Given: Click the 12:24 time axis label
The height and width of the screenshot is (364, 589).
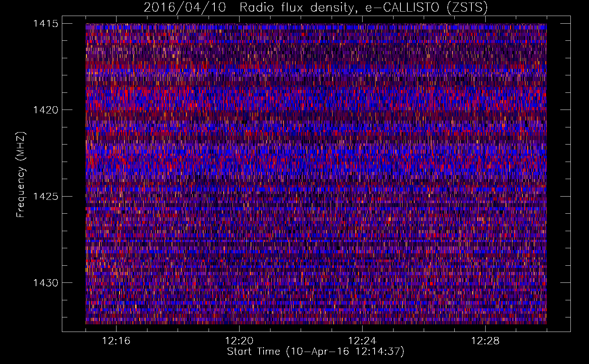Looking at the screenshot, I should [x=362, y=341].
